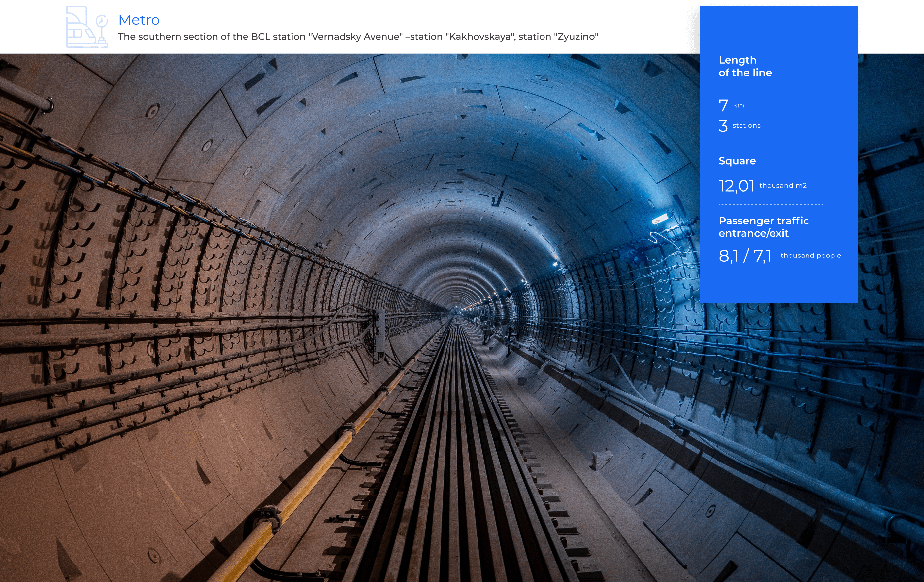This screenshot has width=924, height=582.
Task: Click the 3 stations figure
Action: [723, 125]
